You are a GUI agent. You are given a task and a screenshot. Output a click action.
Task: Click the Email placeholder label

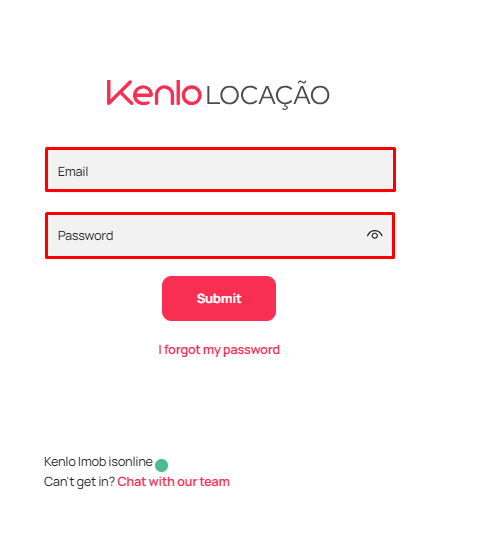73,172
